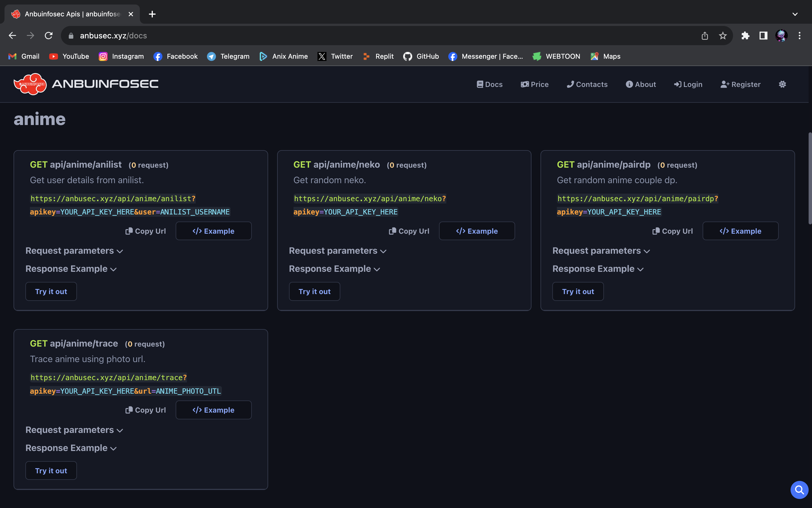The width and height of the screenshot is (812, 508).
Task: Show Example for api/anime/pairdp
Action: click(740, 231)
